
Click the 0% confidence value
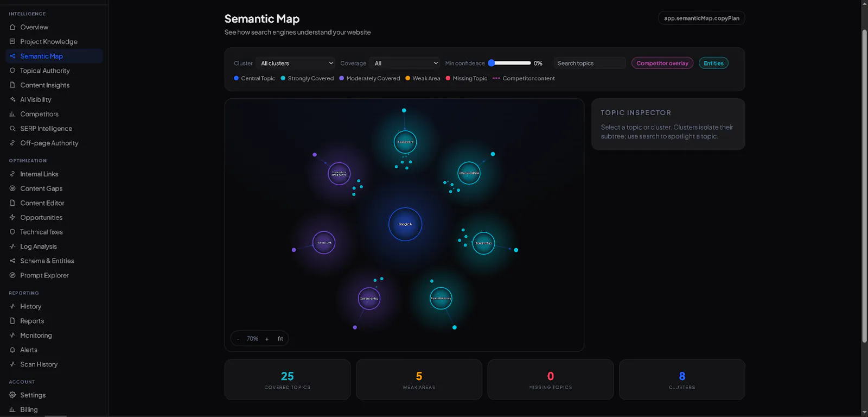click(x=538, y=63)
